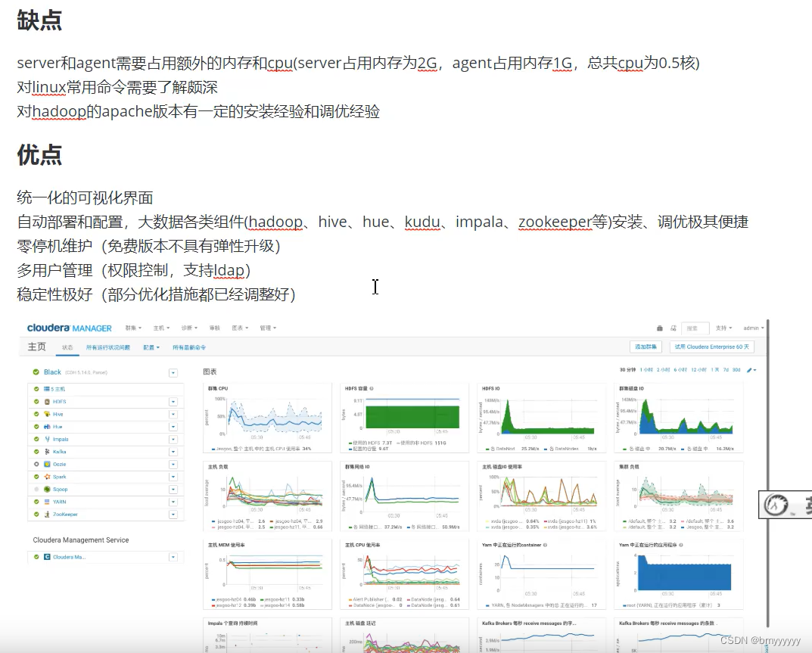Viewport: 812px width, 653px height.
Task: Open the Impala service actions dropdown
Action: point(173,439)
